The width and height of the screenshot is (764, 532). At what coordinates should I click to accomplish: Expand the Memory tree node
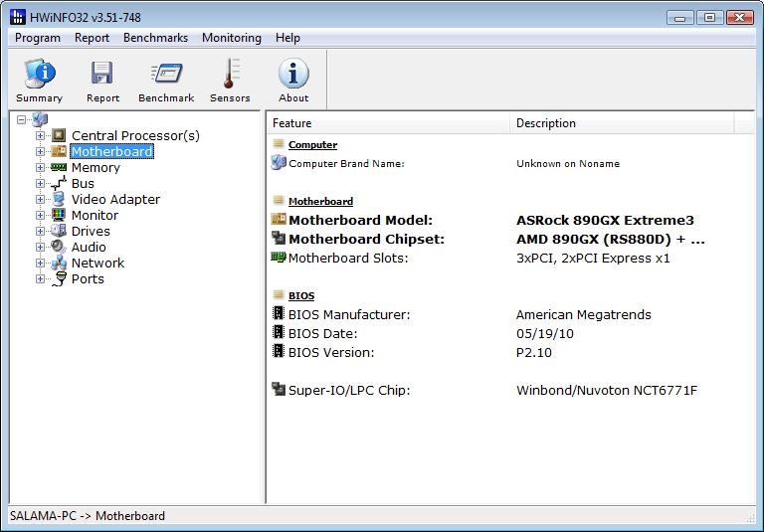pyautogui.click(x=41, y=168)
